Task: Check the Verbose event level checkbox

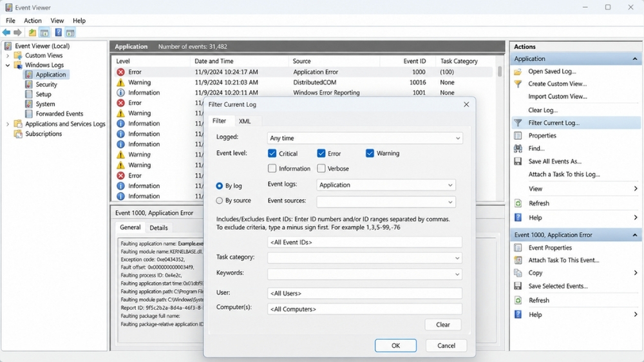Action: (x=321, y=169)
